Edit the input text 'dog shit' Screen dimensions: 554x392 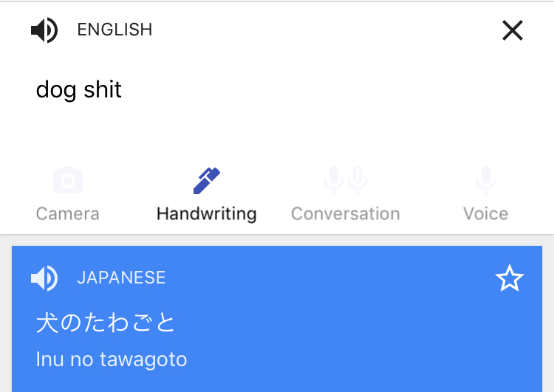pyautogui.click(x=79, y=90)
